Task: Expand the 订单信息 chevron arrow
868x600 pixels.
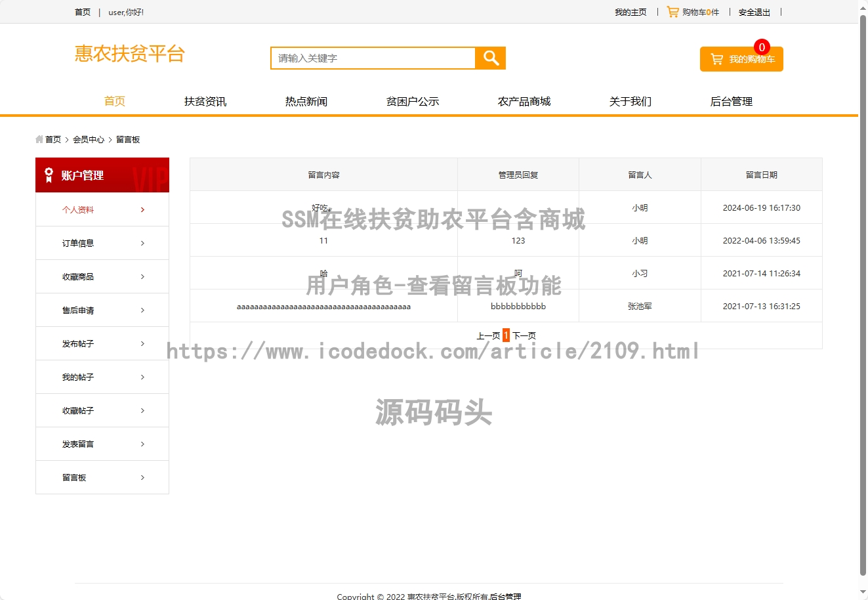Action: (x=142, y=243)
